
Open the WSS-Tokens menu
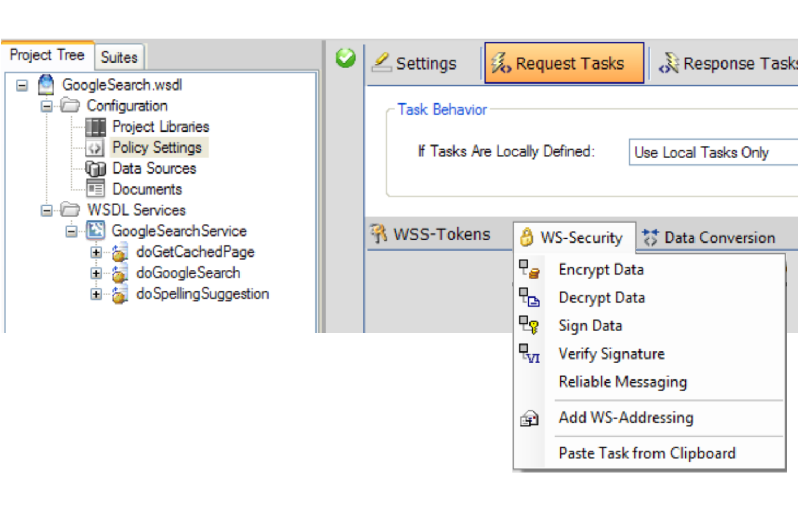click(431, 234)
